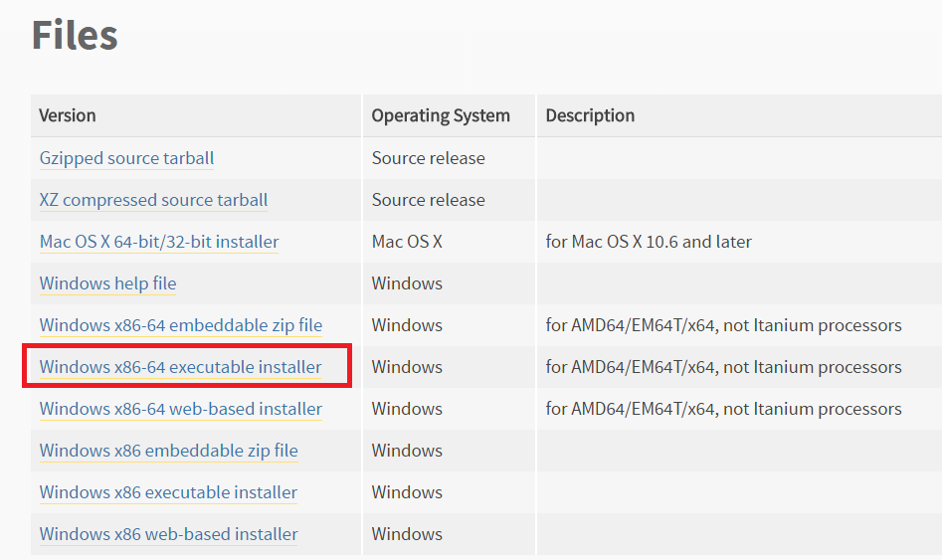Click 'Source release' in the Gzipped tarball row
Screen dimensions: 942x560
tap(428, 158)
